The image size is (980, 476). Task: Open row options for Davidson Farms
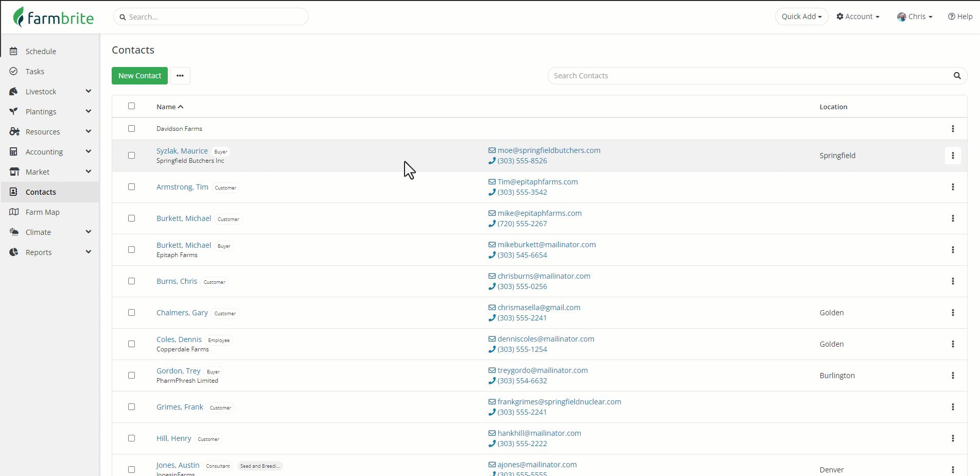(953, 129)
